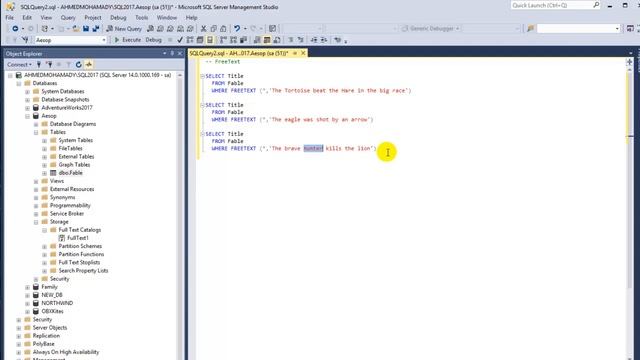Screen dimensions: 640x360
Task: Execute the current query
Action: 127,40
